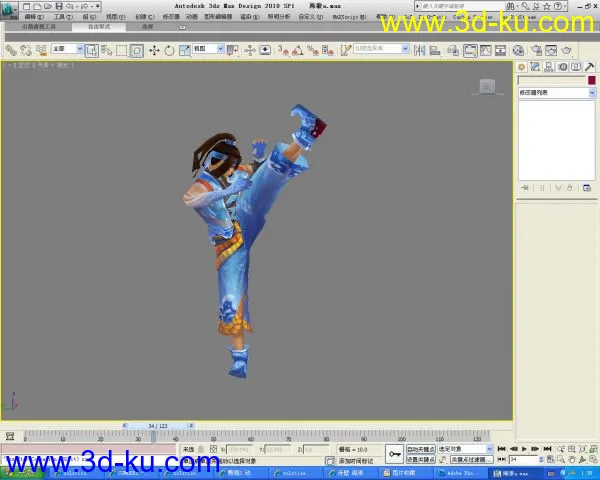Expand the Modifier List dropdown
Screen dimensions: 600x480
[x=592, y=93]
